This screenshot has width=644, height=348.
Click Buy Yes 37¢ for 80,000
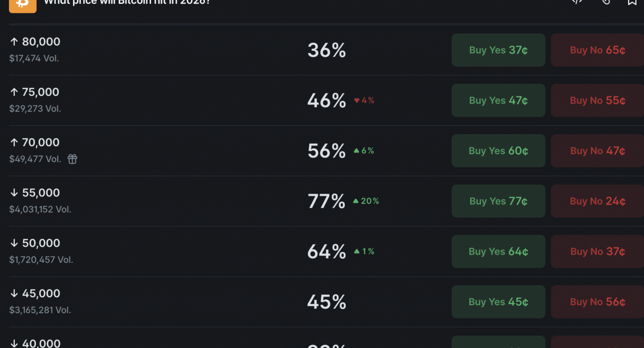498,50
